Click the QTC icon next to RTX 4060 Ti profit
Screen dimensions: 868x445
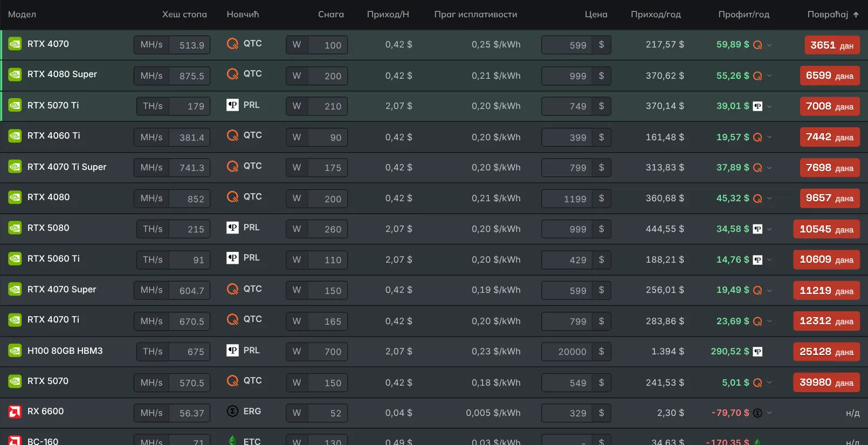(757, 138)
